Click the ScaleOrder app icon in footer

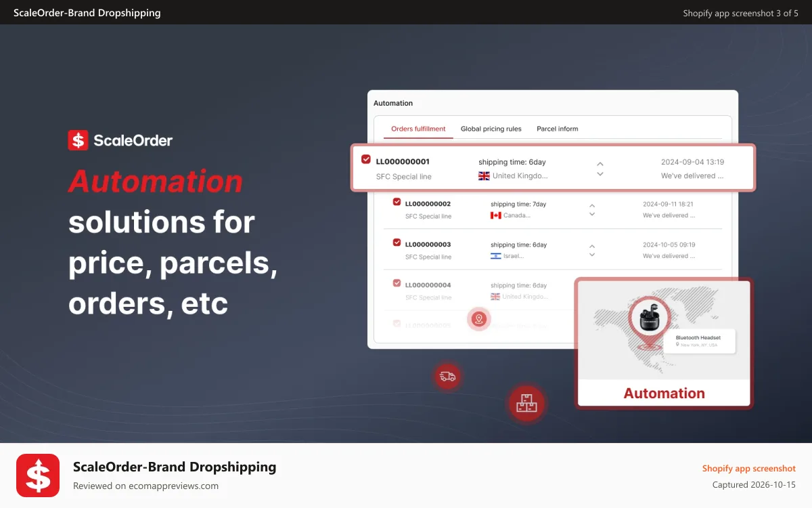point(37,475)
